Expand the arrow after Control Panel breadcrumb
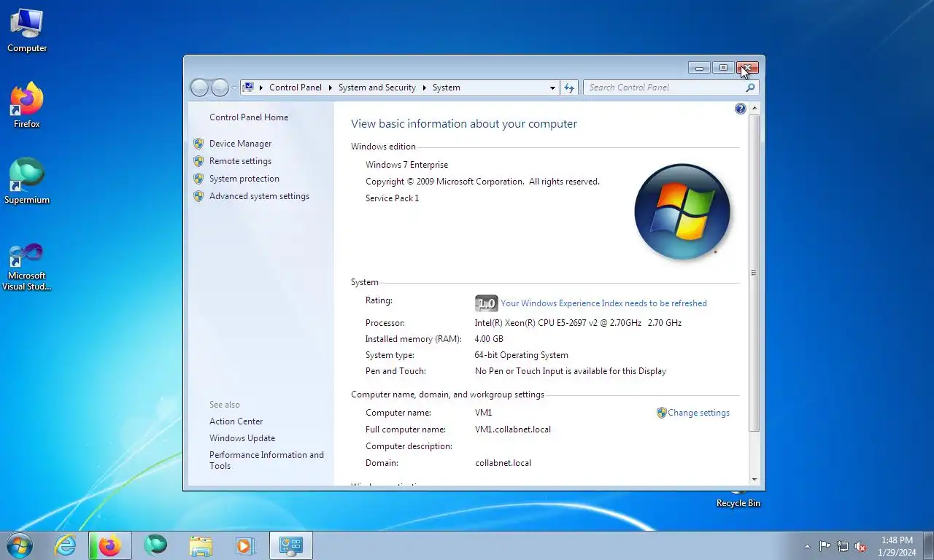This screenshot has height=560, width=934. 330,87
